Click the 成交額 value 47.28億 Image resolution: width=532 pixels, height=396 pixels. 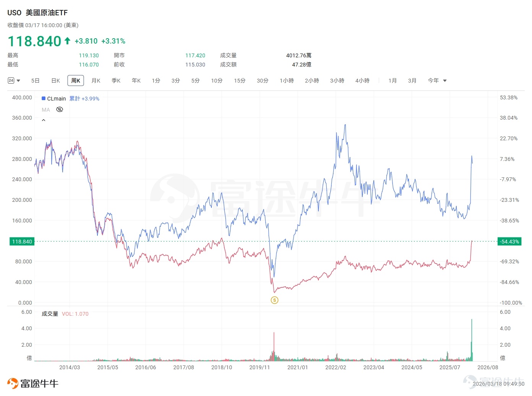pos(302,65)
